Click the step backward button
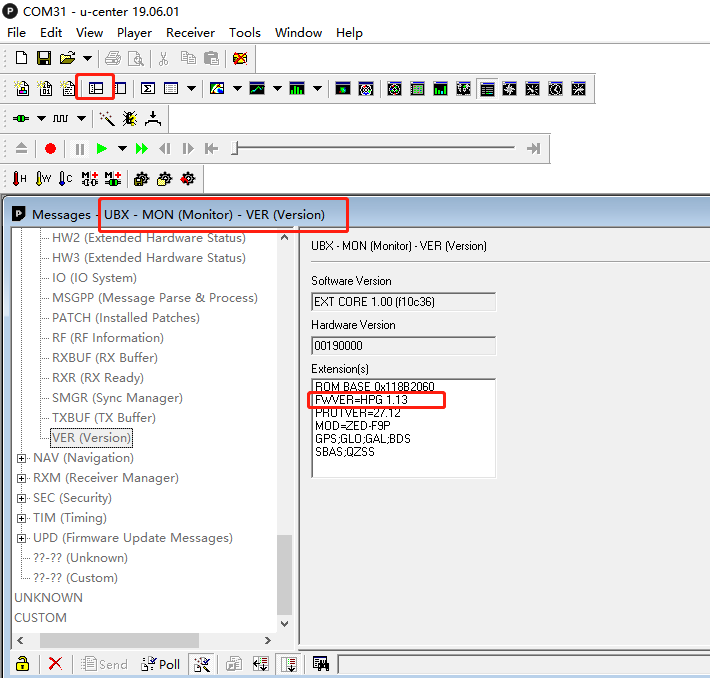The width and height of the screenshot is (710, 678). coord(165,149)
